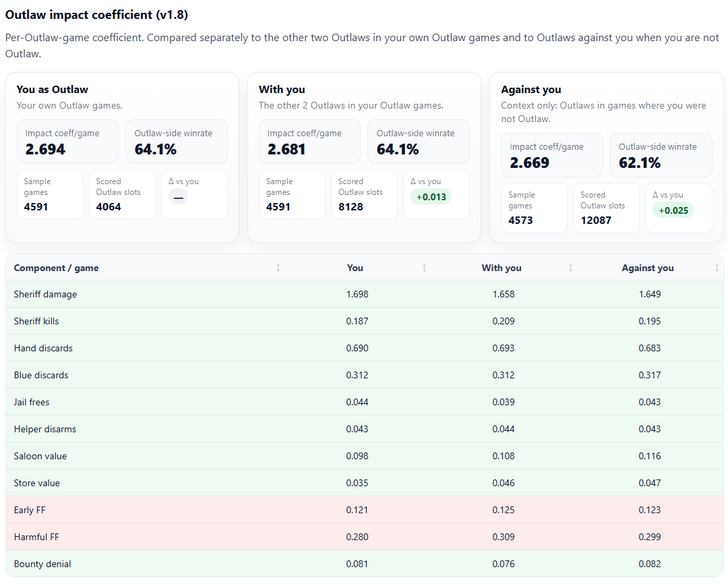Click the "Helper disarms" row label
The image size is (728, 584).
(x=45, y=430)
